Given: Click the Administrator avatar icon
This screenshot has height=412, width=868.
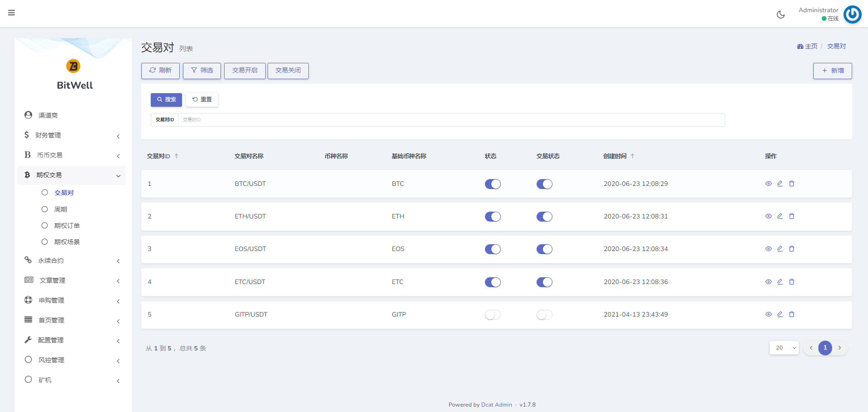Looking at the screenshot, I should (x=852, y=14).
